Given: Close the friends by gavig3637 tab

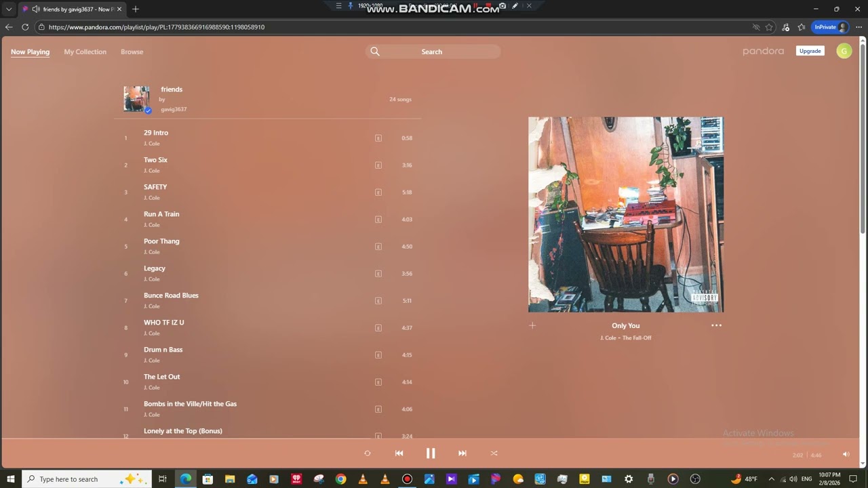Looking at the screenshot, I should 119,9.
